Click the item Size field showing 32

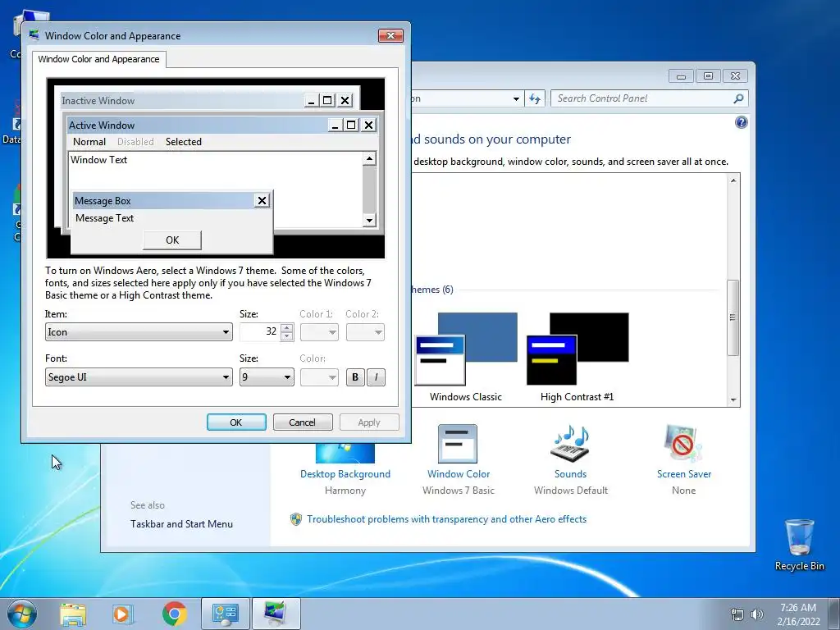pos(260,331)
